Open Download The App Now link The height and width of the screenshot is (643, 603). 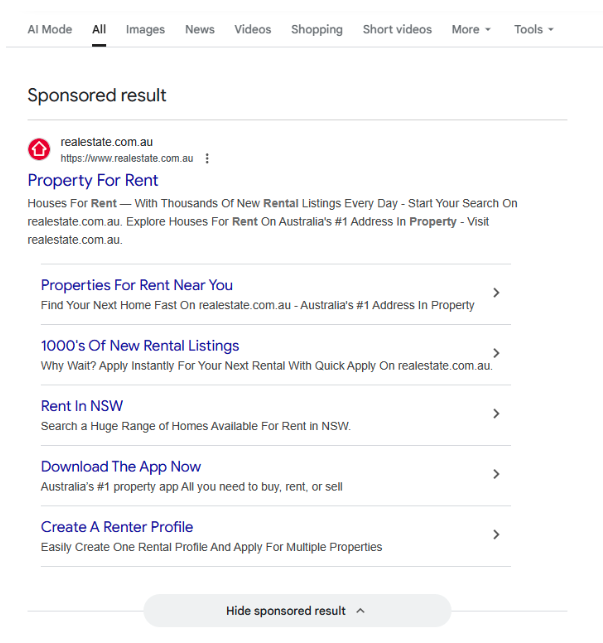click(x=121, y=467)
